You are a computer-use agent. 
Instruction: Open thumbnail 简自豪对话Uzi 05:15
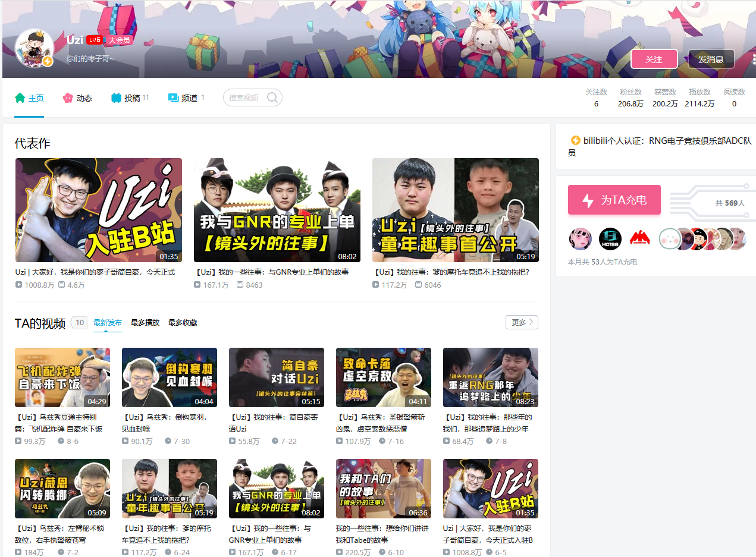tap(277, 377)
